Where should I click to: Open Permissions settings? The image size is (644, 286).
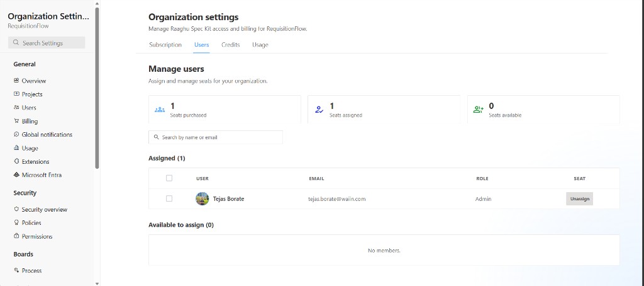click(x=37, y=236)
